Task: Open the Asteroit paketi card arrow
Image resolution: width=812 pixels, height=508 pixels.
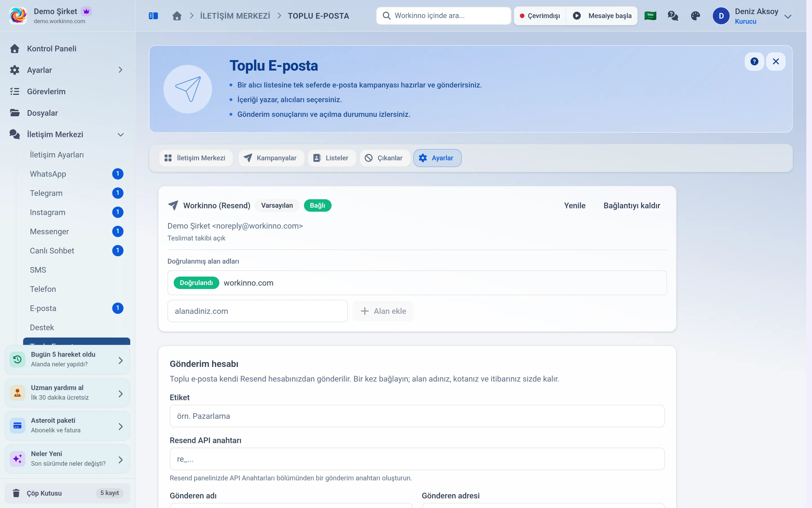Action: pos(121,426)
